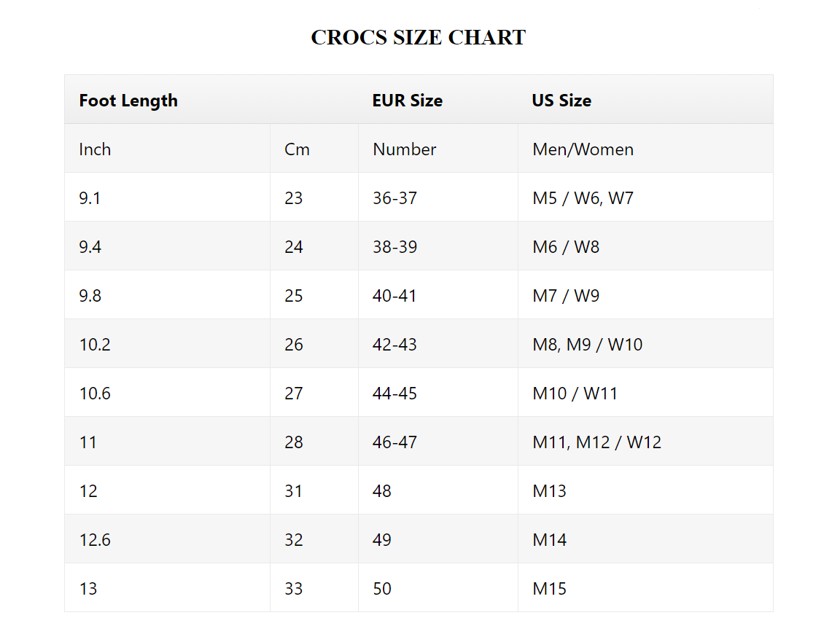This screenshot has height=626, width=840.
Task: Click the M6 / W8 size cell
Action: click(566, 247)
